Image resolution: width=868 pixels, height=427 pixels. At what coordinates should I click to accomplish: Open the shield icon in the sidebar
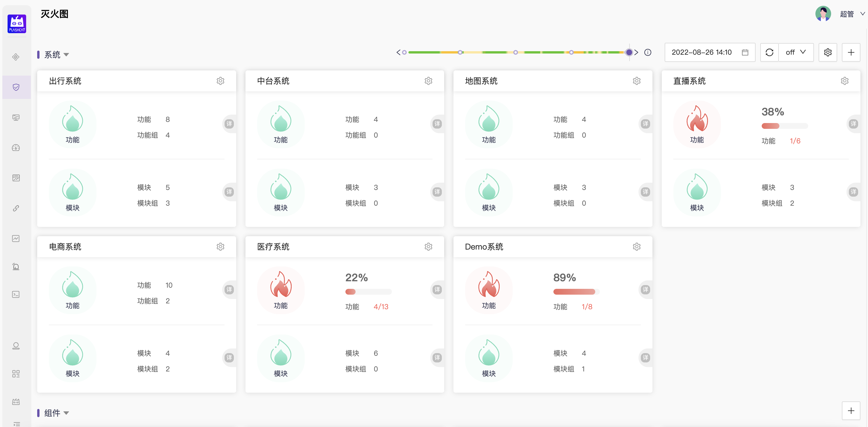click(x=16, y=87)
